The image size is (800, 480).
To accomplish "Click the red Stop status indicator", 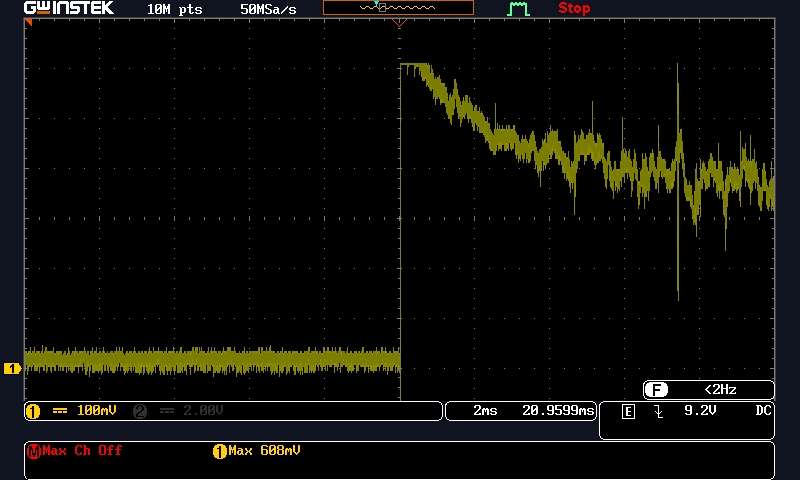I will tap(574, 8).
